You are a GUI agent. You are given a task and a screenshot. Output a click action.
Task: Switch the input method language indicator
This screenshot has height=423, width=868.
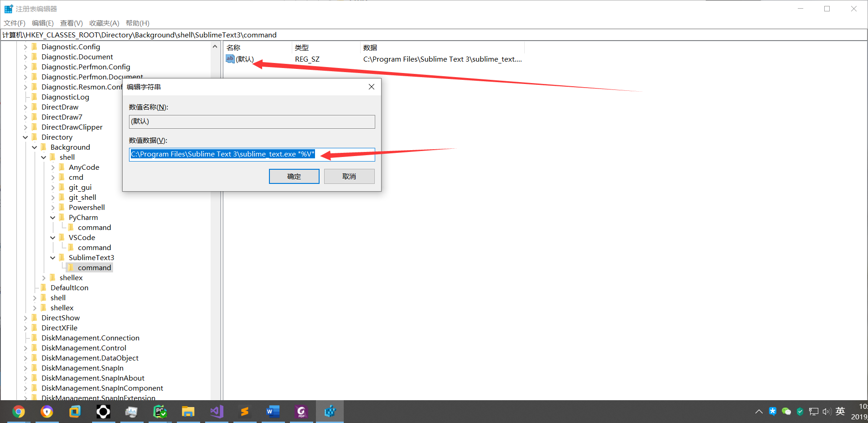(840, 412)
